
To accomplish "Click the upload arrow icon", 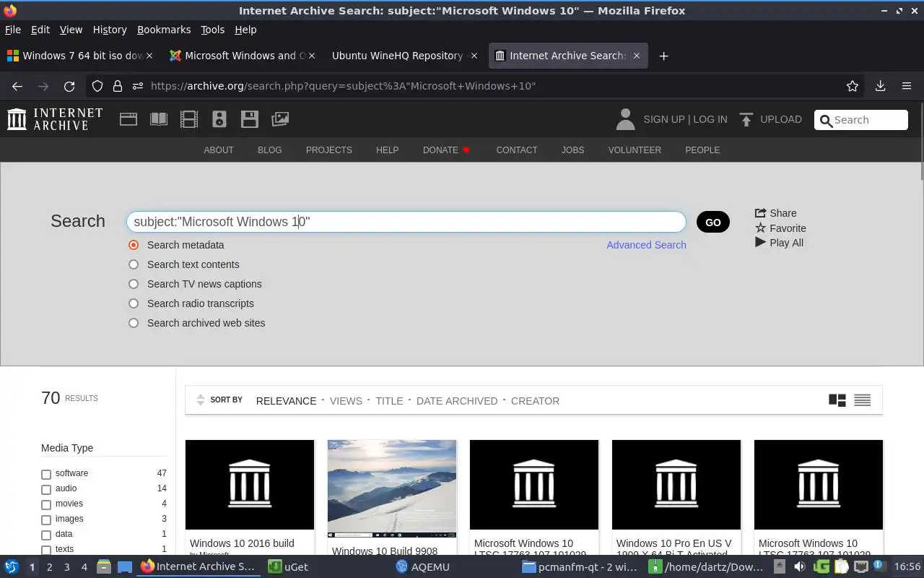I will pos(746,119).
